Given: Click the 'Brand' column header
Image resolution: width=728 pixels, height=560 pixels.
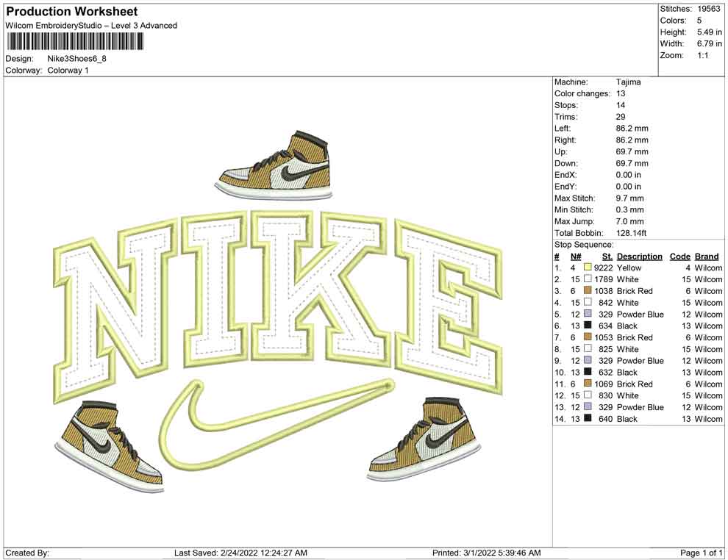Looking at the screenshot, I should pos(707,256).
